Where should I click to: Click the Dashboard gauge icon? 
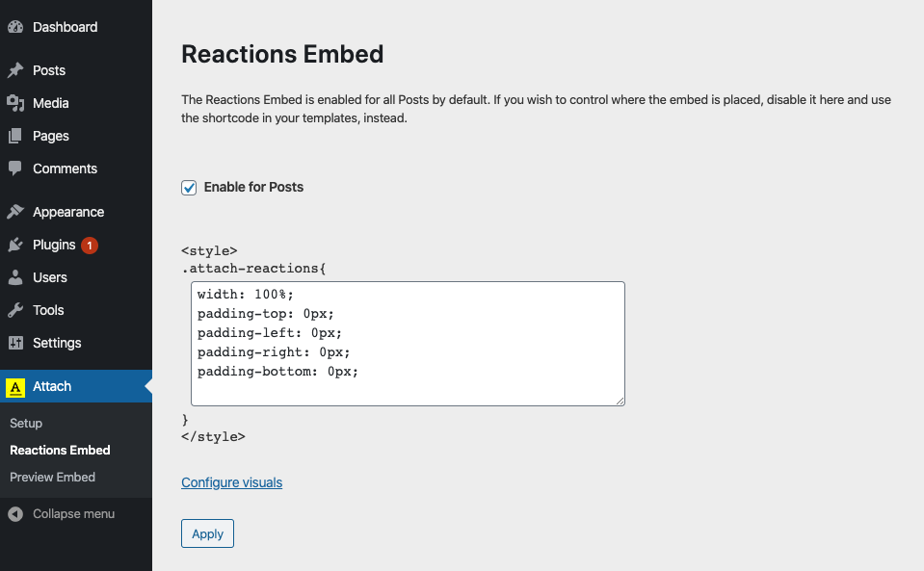[15, 27]
